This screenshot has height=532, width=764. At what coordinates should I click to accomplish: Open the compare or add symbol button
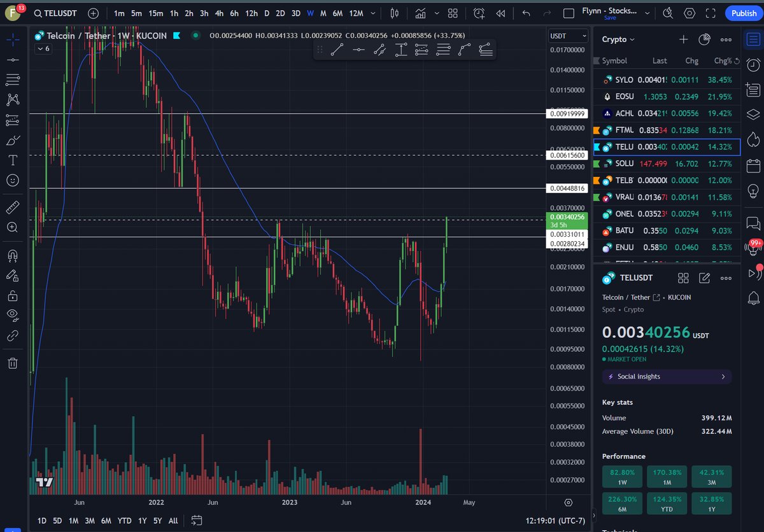click(x=94, y=13)
